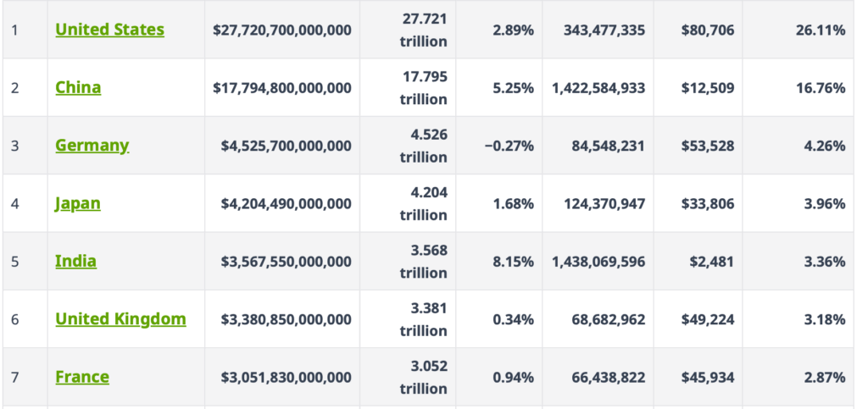Click India's $2,481 per capita value
This screenshot has width=868, height=409.
click(712, 262)
